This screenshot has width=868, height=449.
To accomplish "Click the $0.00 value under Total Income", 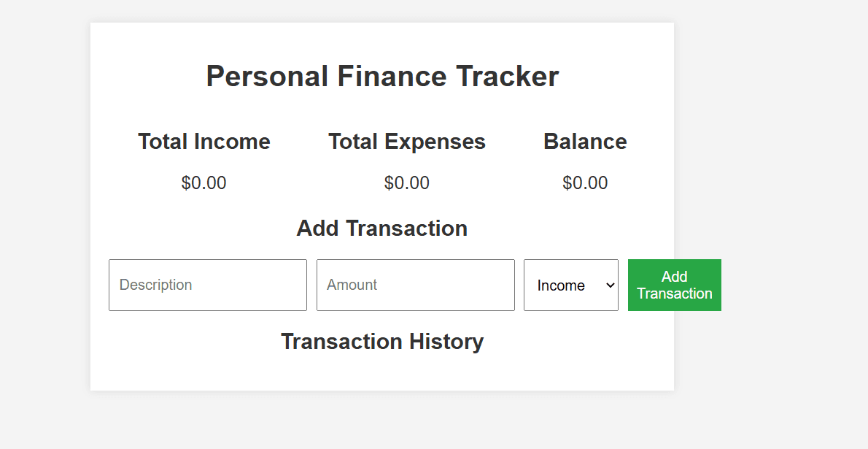I will tap(204, 183).
